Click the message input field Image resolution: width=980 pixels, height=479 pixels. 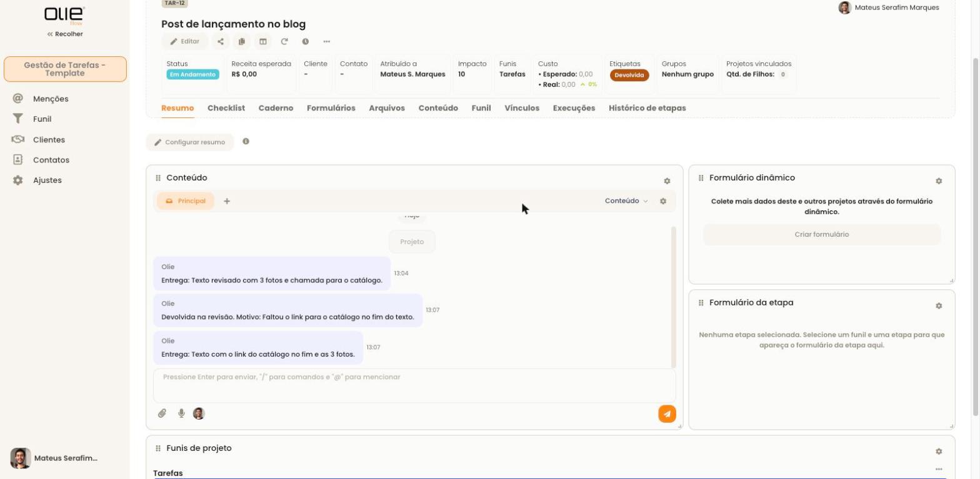pos(414,385)
